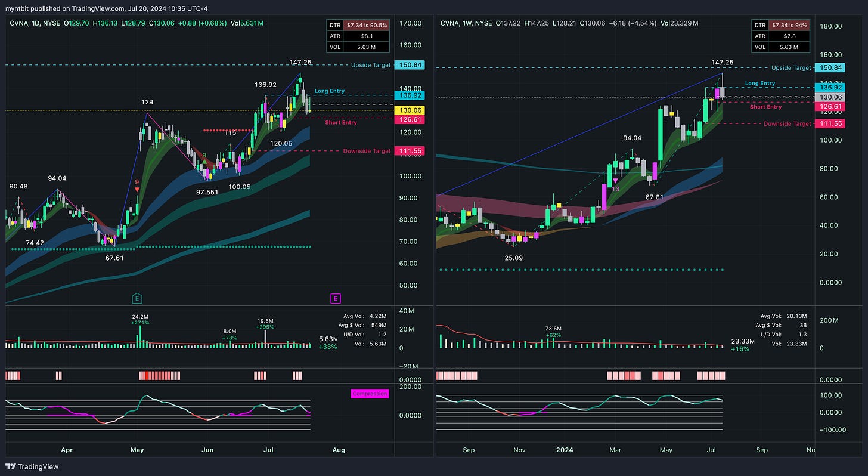Click the 111.55 downside target tag on weekly axis
The height and width of the screenshot is (476, 868).
(x=830, y=123)
